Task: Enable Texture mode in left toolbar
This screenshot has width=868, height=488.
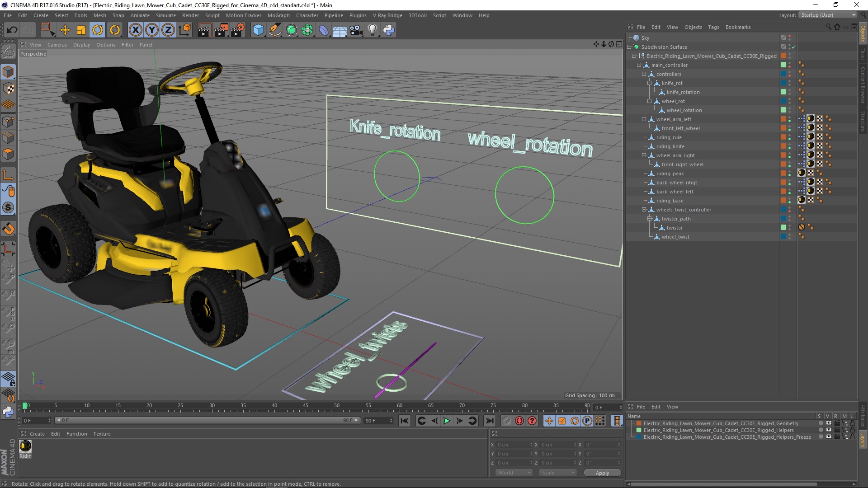Action: 8,89
